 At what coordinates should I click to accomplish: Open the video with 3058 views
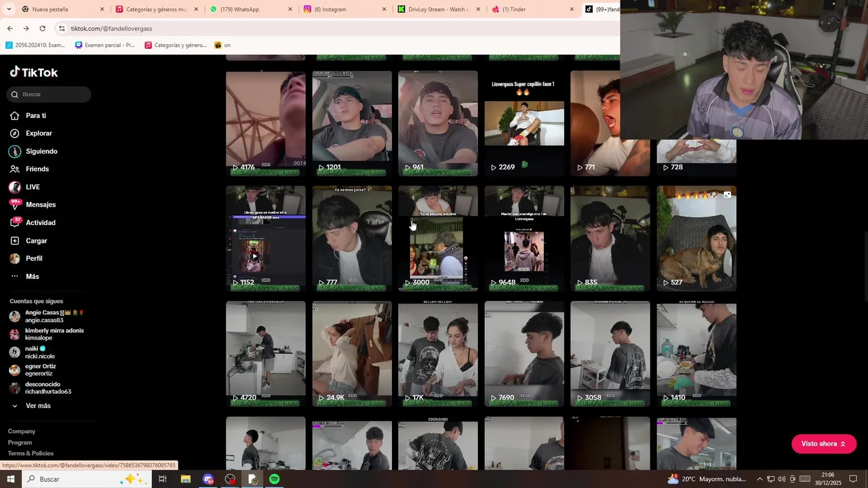pyautogui.click(x=610, y=354)
